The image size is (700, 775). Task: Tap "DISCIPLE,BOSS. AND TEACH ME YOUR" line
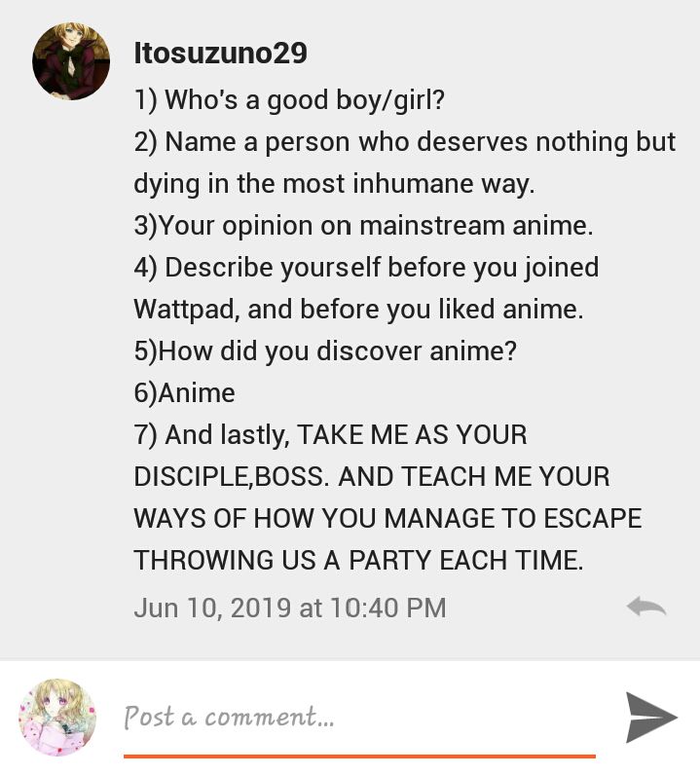tap(372, 476)
